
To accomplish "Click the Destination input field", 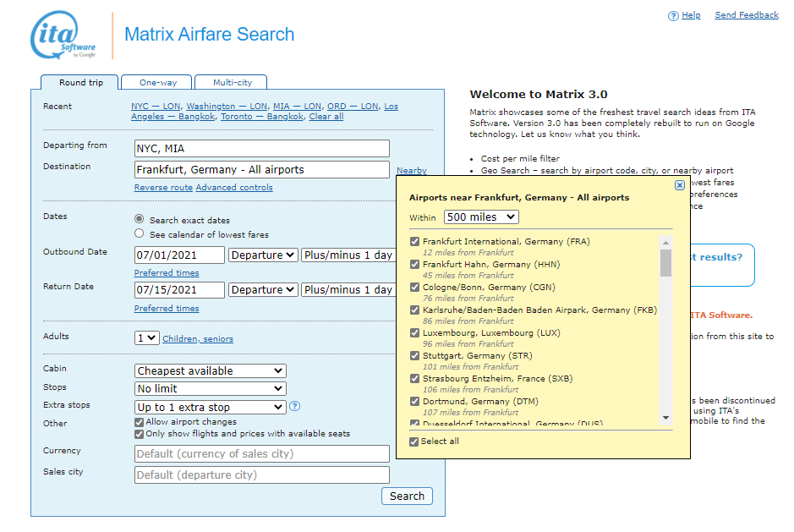I will (x=262, y=170).
